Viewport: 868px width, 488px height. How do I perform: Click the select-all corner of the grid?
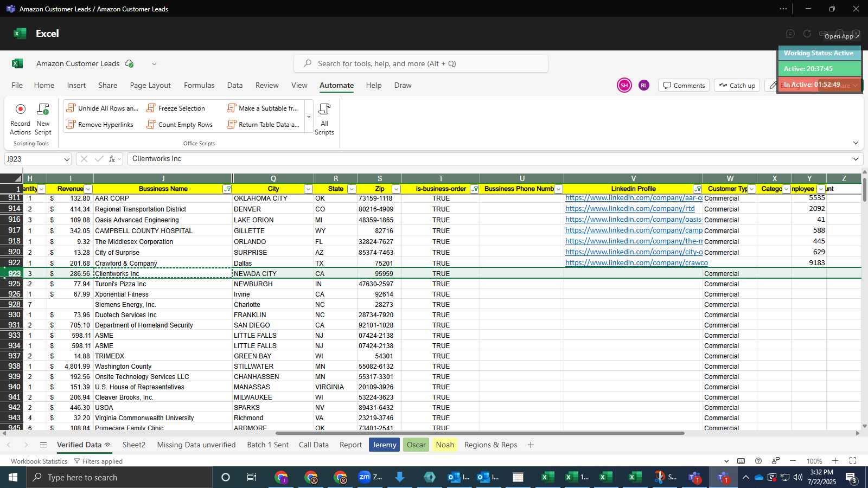pyautogui.click(x=11, y=178)
